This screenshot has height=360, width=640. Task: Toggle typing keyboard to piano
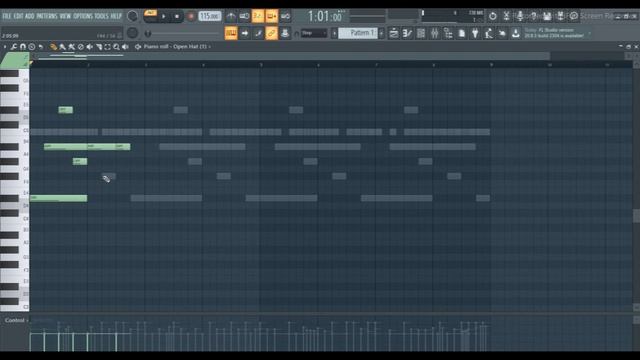231,33
